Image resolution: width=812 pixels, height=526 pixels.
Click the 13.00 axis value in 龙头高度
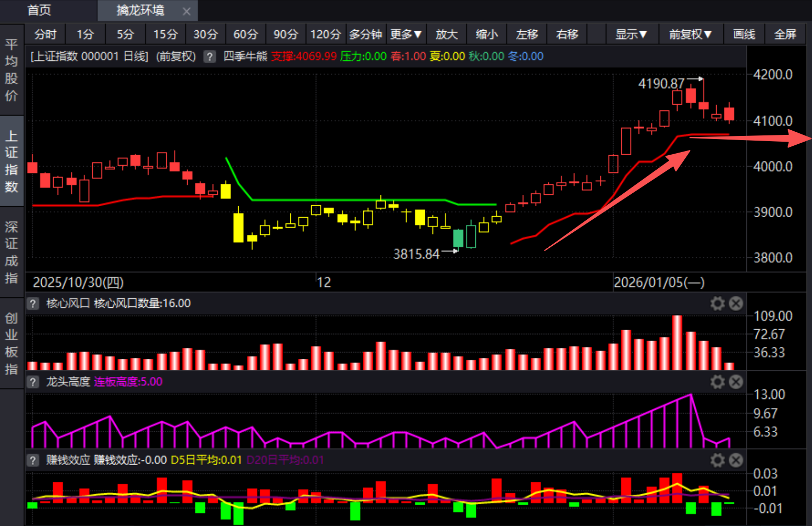(769, 394)
